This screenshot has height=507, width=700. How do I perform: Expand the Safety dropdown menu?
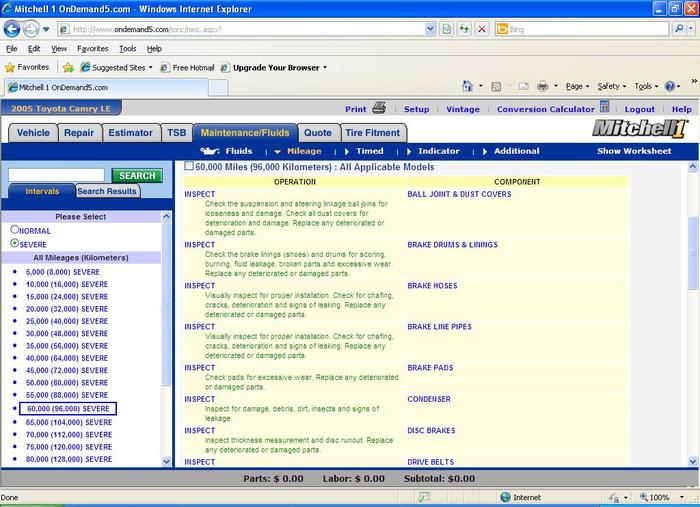[611, 87]
